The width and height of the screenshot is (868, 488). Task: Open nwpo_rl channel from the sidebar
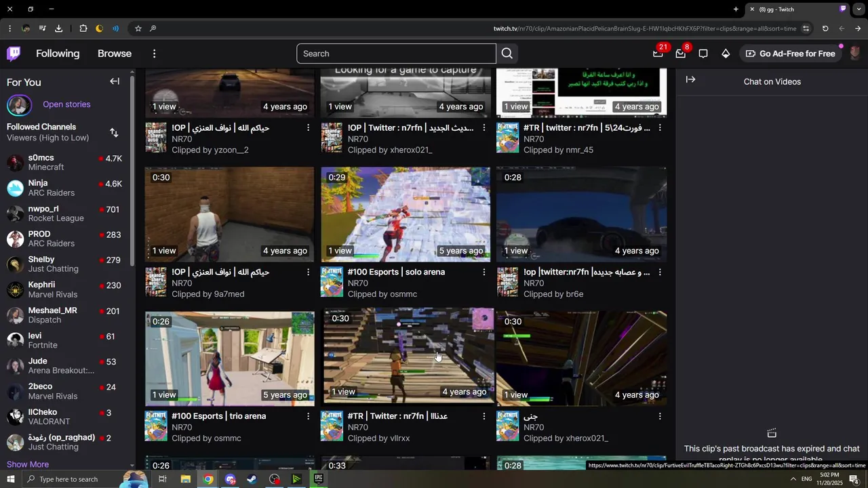pyautogui.click(x=64, y=213)
